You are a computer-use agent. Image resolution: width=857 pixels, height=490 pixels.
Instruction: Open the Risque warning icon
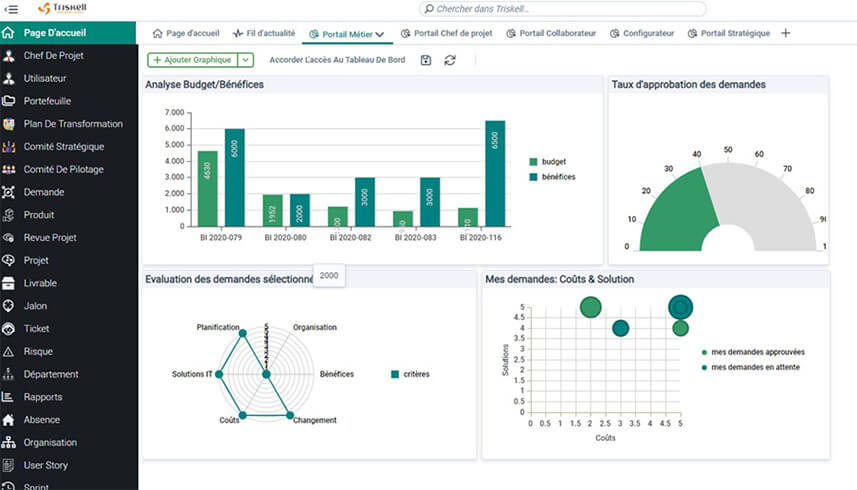pyautogui.click(x=8, y=351)
